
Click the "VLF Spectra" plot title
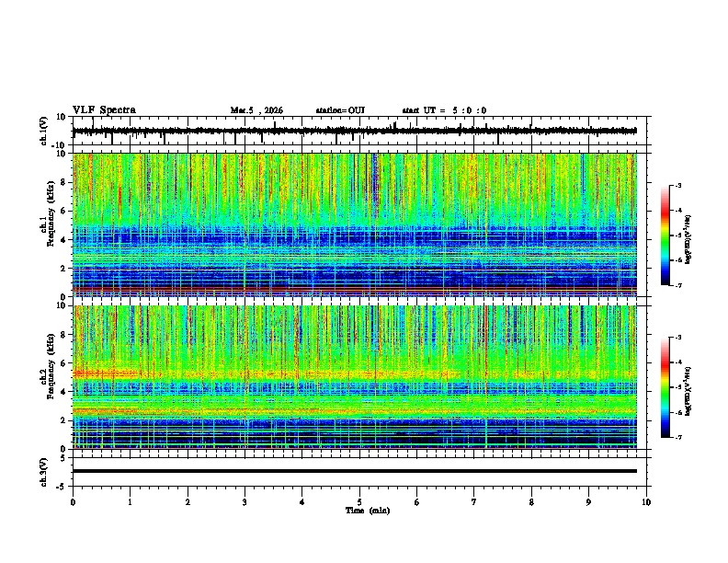pyautogui.click(x=104, y=110)
